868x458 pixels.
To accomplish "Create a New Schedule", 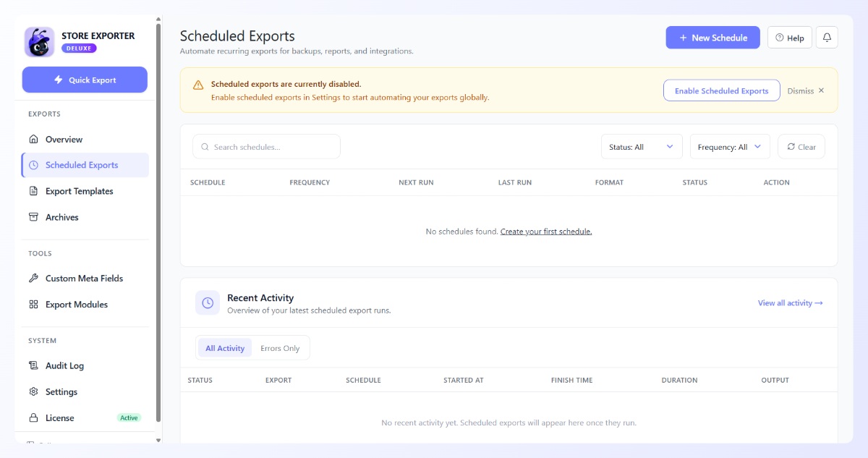I will coord(712,38).
